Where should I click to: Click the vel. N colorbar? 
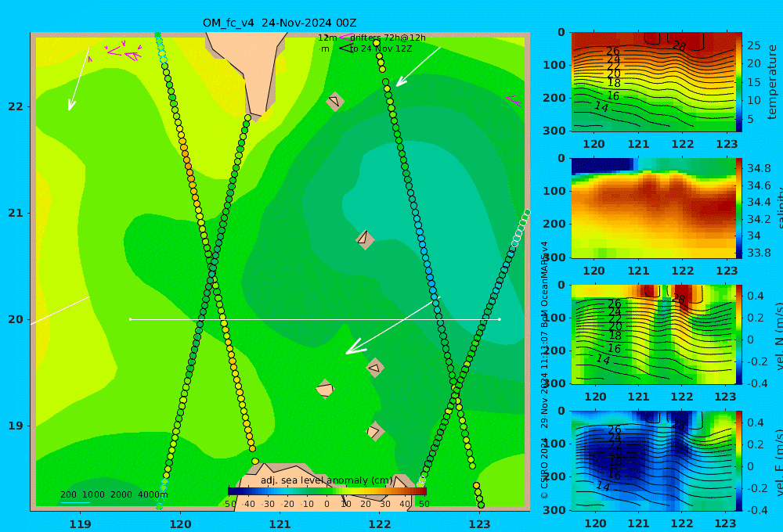pos(739,334)
